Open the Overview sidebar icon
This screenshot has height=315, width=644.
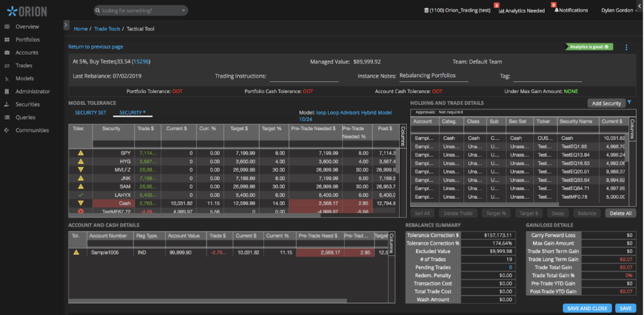pos(6,26)
